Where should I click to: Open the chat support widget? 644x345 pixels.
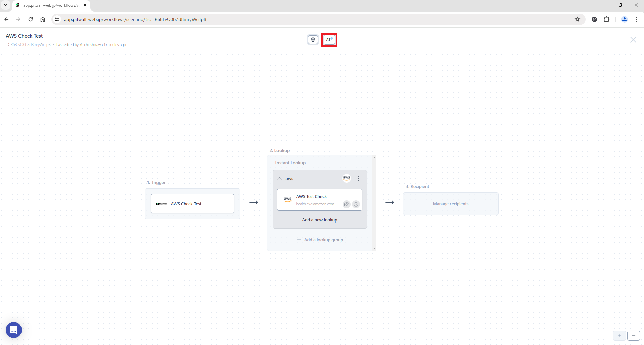coord(14,330)
